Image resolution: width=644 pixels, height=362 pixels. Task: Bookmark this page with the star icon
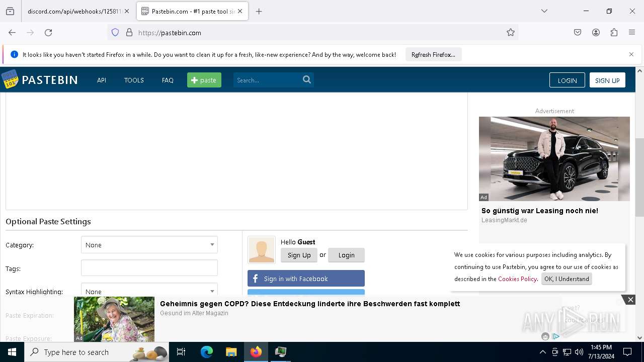(x=511, y=33)
